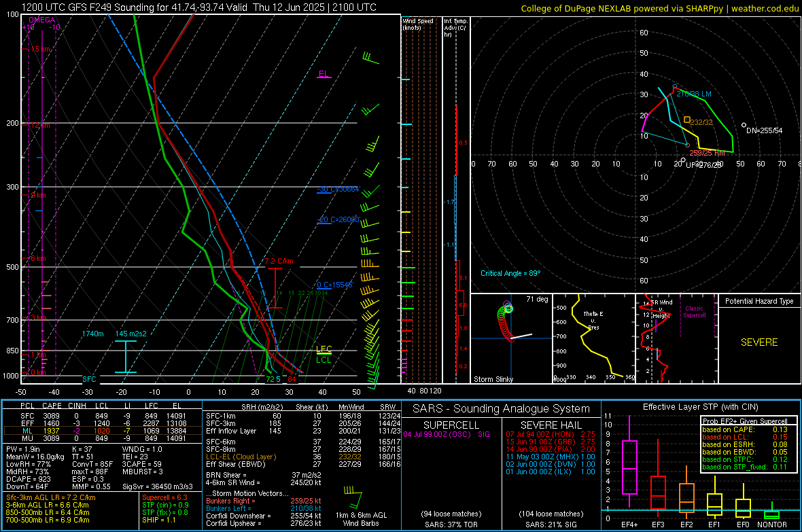Click the SHIP = 1.1 value
This screenshot has height=532, width=802.
(x=159, y=520)
